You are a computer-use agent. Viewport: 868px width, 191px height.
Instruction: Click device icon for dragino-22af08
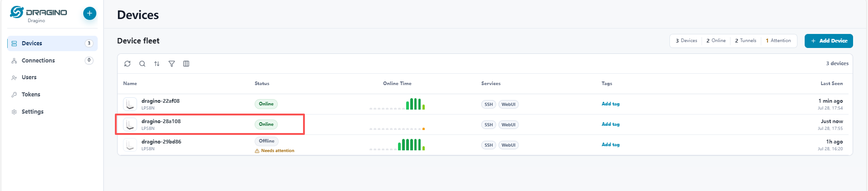[x=130, y=104]
